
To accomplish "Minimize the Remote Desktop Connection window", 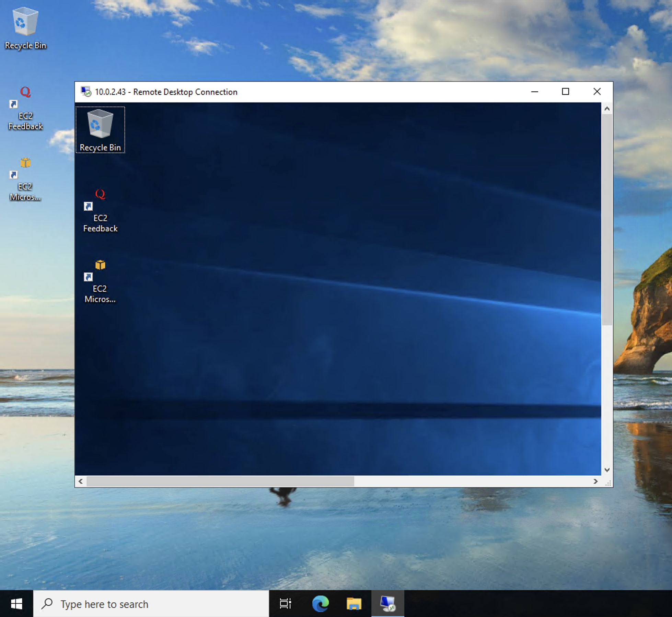I will [534, 92].
